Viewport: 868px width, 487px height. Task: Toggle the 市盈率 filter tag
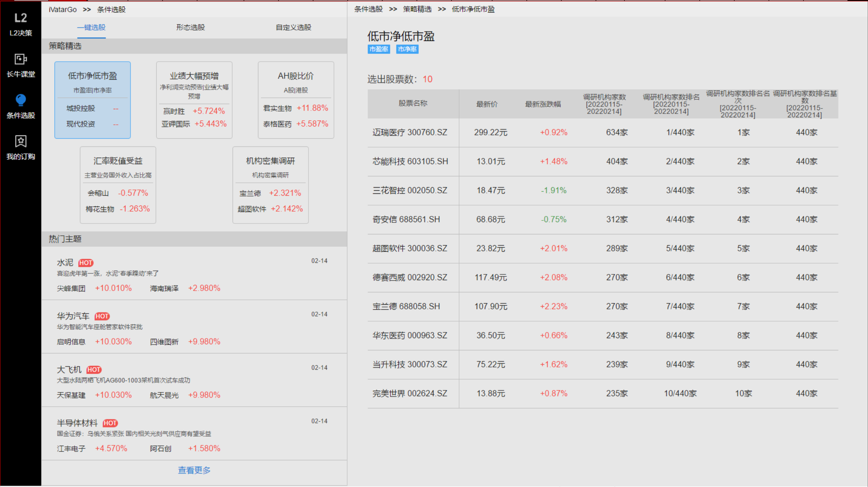click(x=379, y=49)
